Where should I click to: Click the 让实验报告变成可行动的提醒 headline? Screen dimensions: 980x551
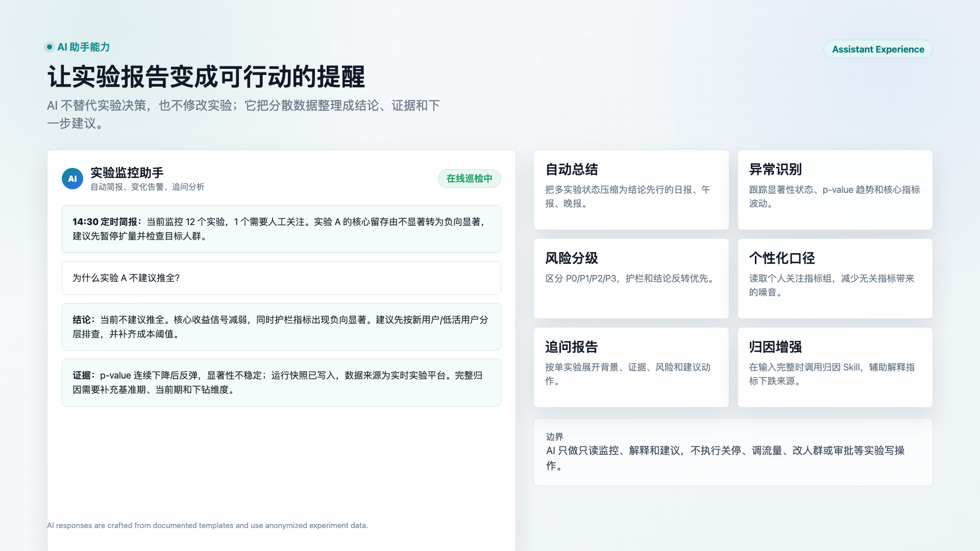click(206, 77)
